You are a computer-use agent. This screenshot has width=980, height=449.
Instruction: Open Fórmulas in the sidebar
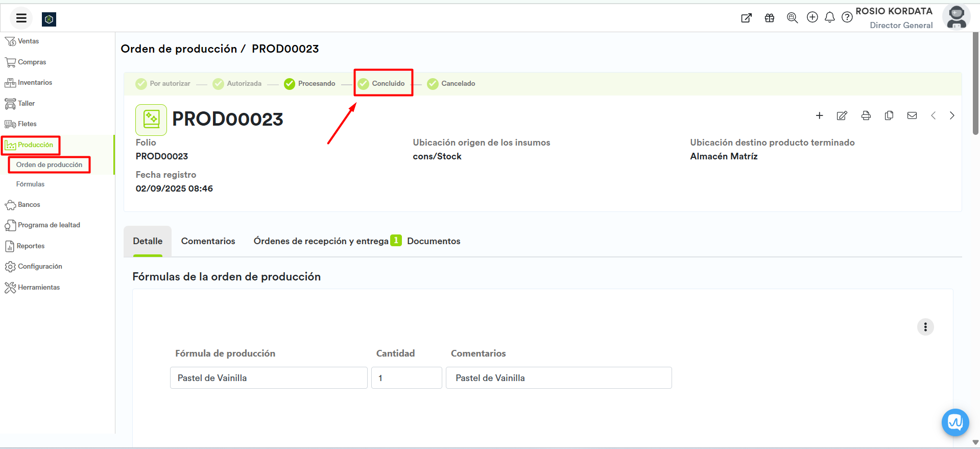(x=30, y=184)
